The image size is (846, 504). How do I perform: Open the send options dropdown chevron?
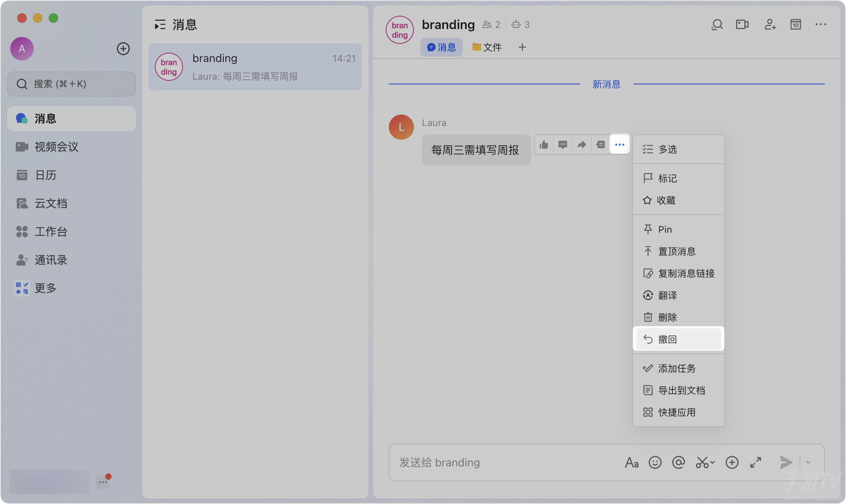pyautogui.click(x=808, y=462)
